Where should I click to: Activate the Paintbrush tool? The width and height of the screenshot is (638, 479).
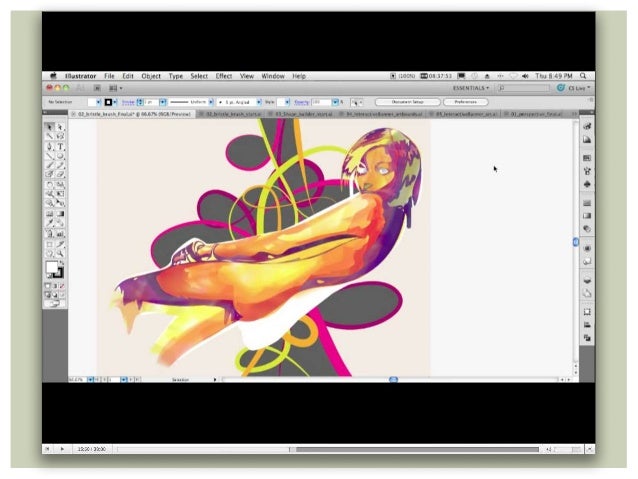pyautogui.click(x=50, y=165)
